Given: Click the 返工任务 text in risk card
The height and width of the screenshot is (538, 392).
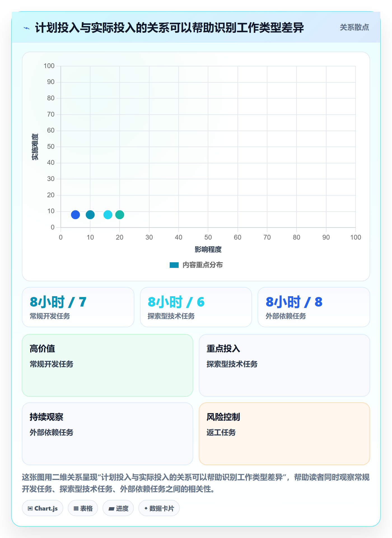Looking at the screenshot, I should tap(221, 432).
